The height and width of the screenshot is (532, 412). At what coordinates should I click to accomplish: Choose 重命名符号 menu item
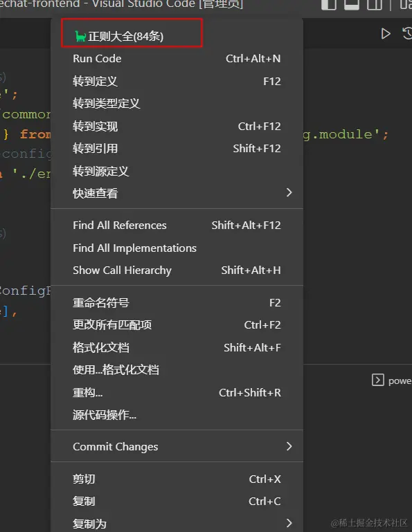click(177, 302)
